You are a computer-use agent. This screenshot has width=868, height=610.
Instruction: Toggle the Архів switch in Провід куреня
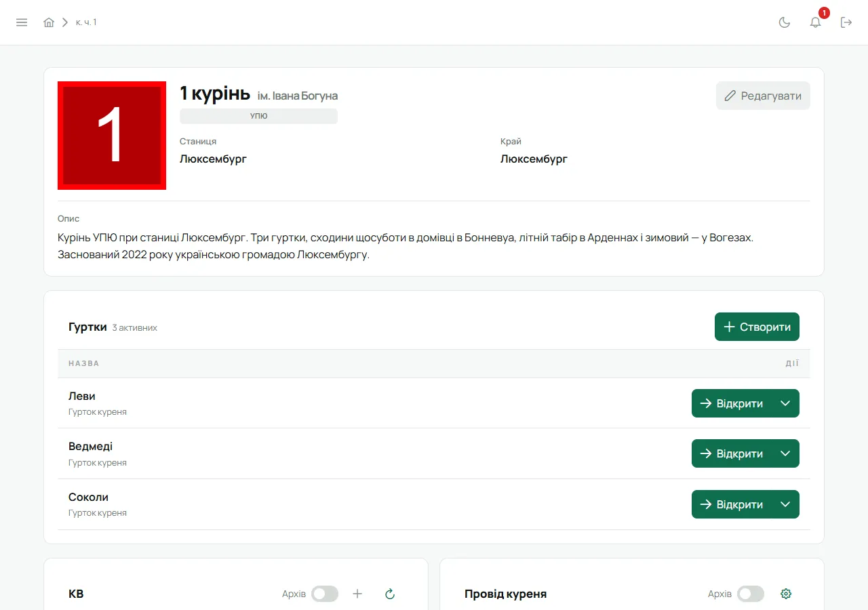751,594
